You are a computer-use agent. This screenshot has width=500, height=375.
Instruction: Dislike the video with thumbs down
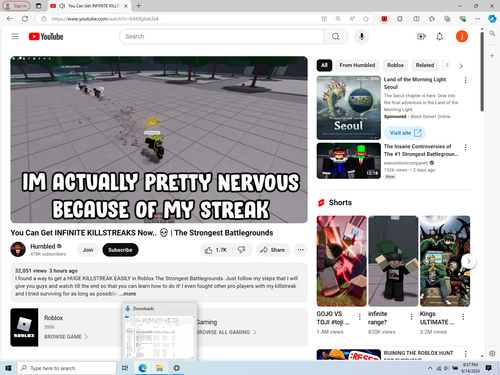[242, 250]
